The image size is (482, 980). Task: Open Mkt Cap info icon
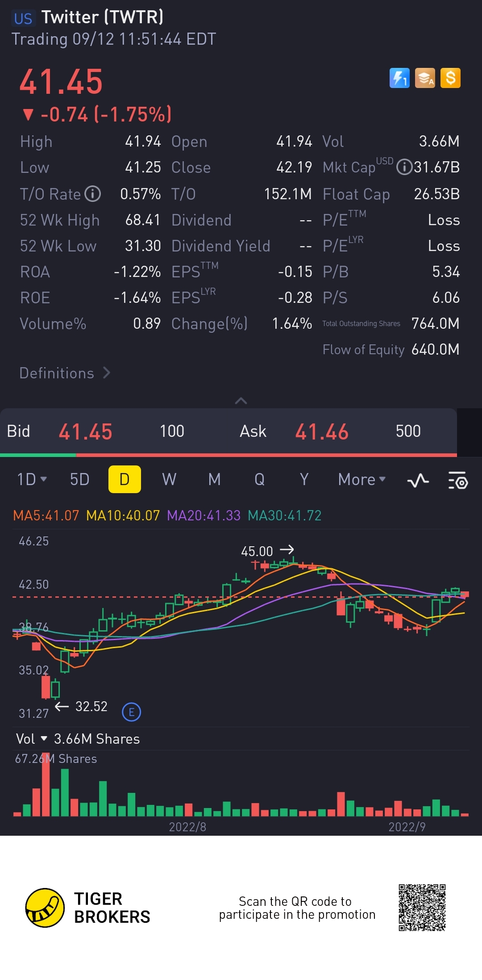404,167
